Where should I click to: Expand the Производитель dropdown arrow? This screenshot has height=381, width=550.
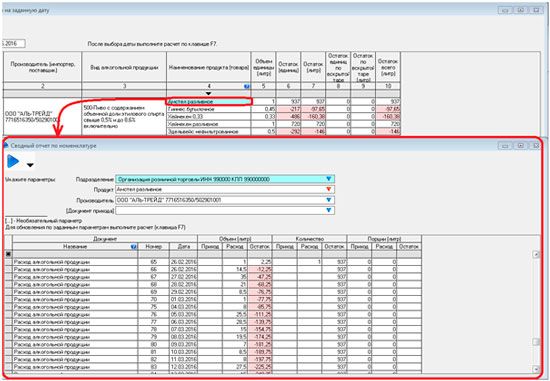point(329,200)
